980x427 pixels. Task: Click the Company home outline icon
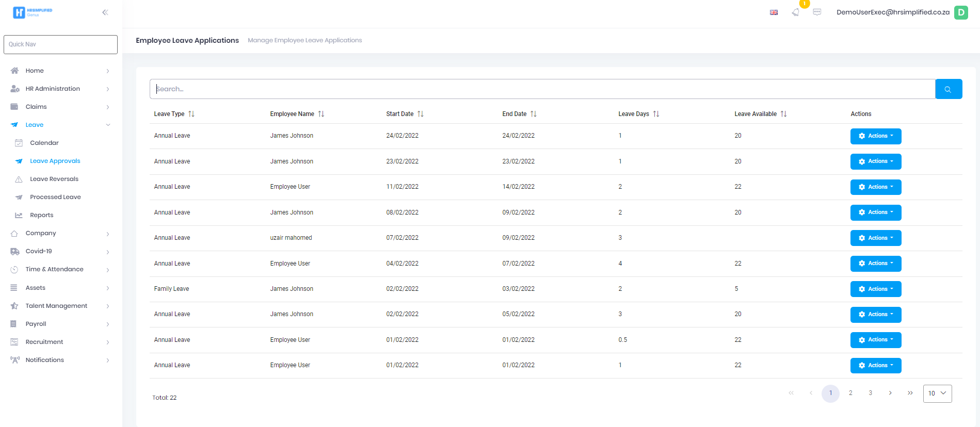tap(14, 233)
